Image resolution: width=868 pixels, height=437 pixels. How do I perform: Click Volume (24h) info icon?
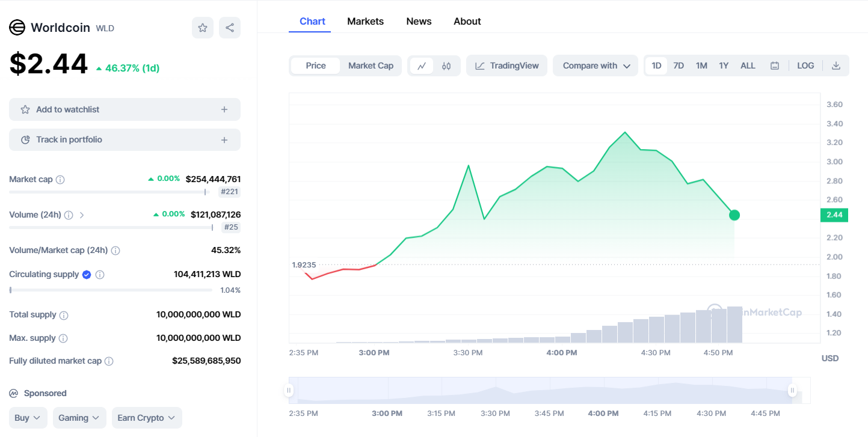69,215
